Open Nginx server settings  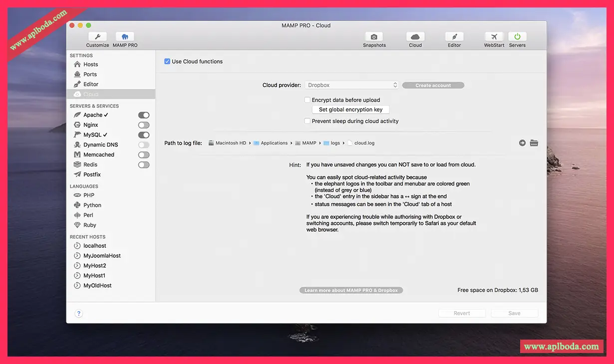click(91, 125)
